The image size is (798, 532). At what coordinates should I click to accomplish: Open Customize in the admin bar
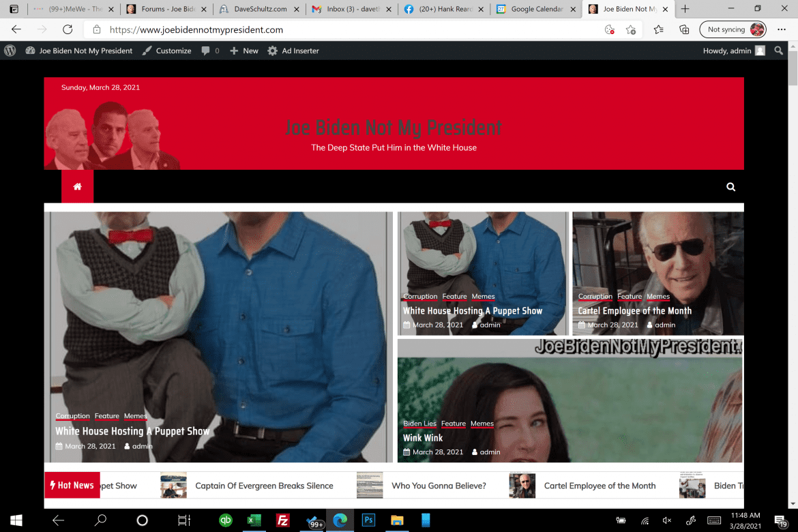click(167, 50)
